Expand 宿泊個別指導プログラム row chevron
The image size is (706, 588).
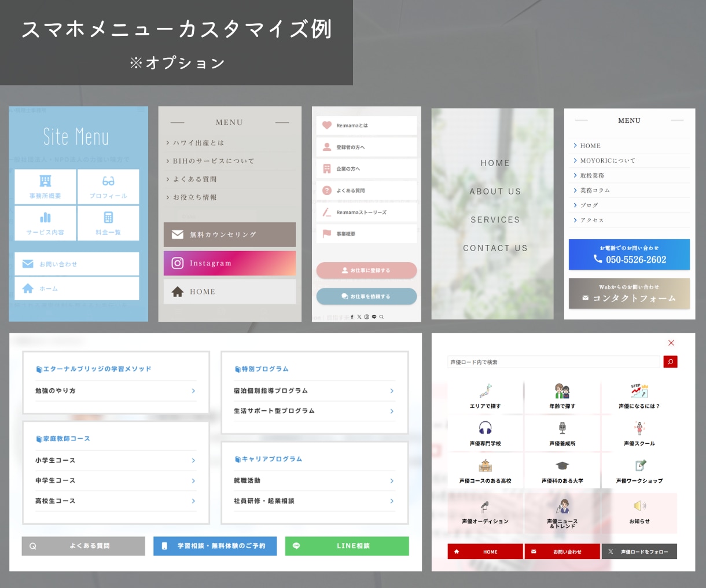point(392,391)
